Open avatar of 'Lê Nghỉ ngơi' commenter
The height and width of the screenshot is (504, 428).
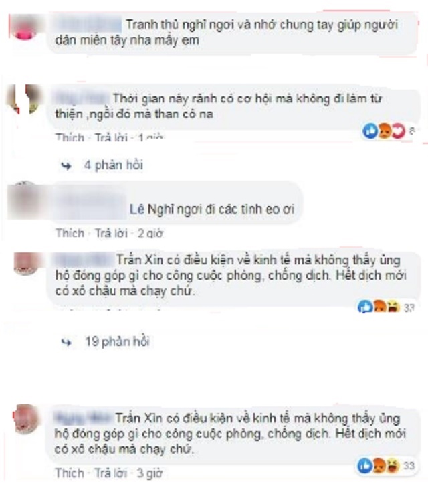click(x=24, y=200)
